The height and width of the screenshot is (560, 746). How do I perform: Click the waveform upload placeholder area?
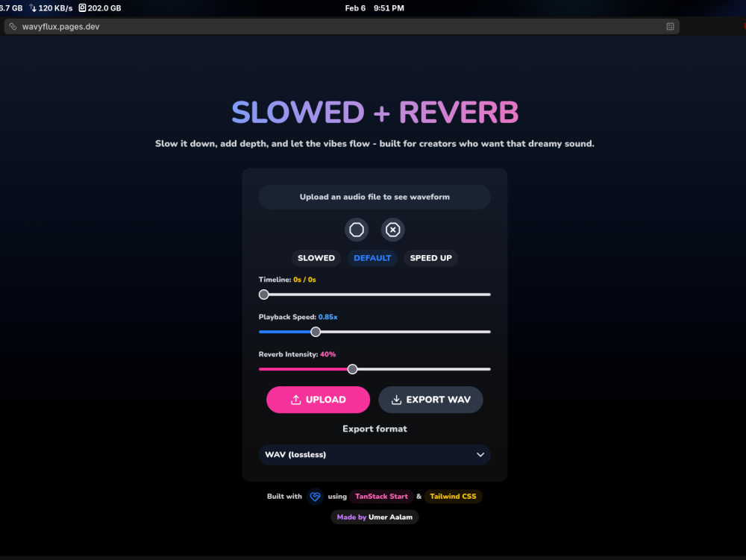[x=374, y=197]
